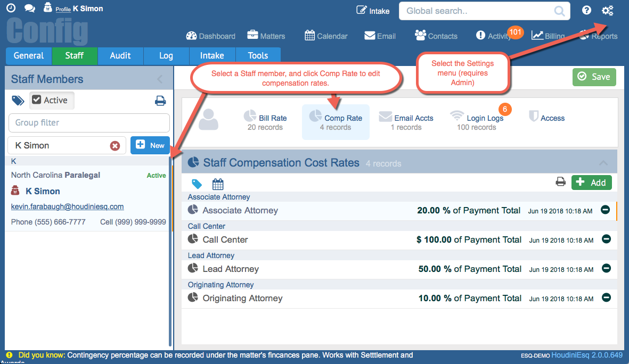Open K Simon profile link in header
Screen dimensions: 629x364
79,9
